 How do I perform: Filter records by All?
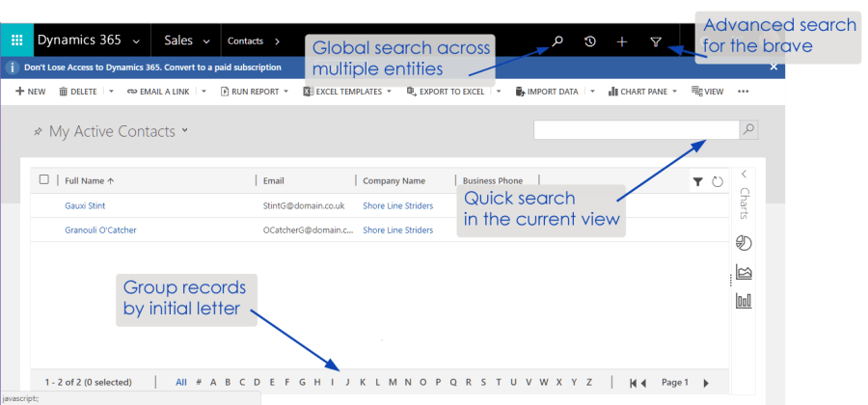click(x=181, y=382)
